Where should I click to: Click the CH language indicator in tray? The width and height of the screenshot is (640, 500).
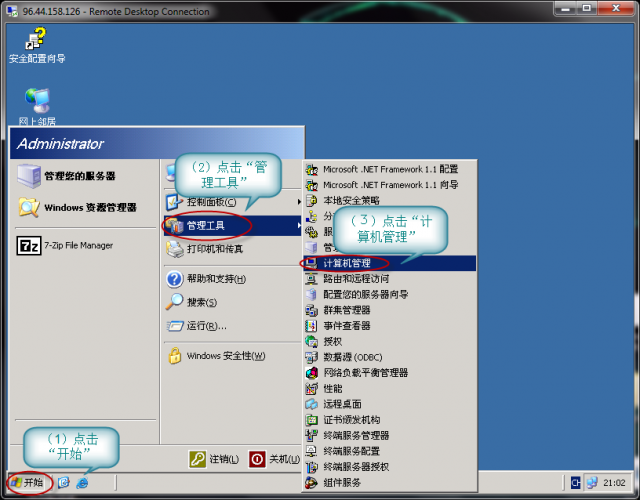(x=575, y=483)
